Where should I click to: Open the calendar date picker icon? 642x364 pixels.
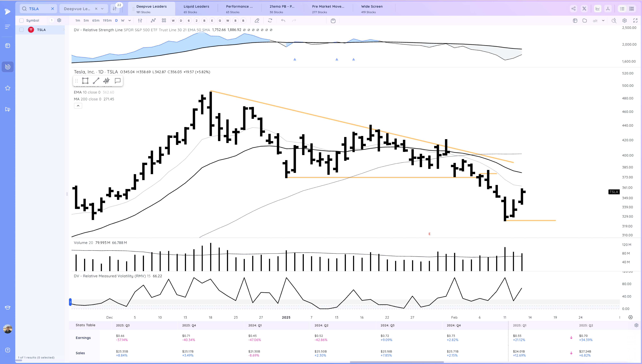point(333,21)
